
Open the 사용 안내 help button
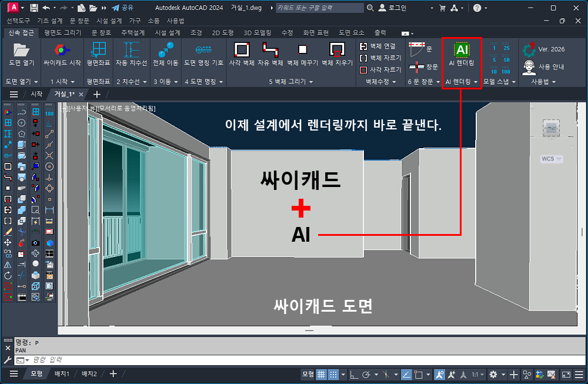tap(544, 66)
